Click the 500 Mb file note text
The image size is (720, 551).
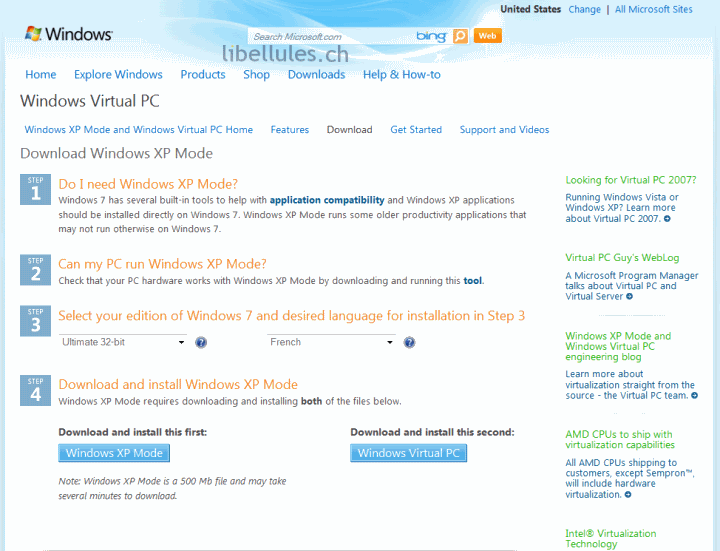[172, 489]
